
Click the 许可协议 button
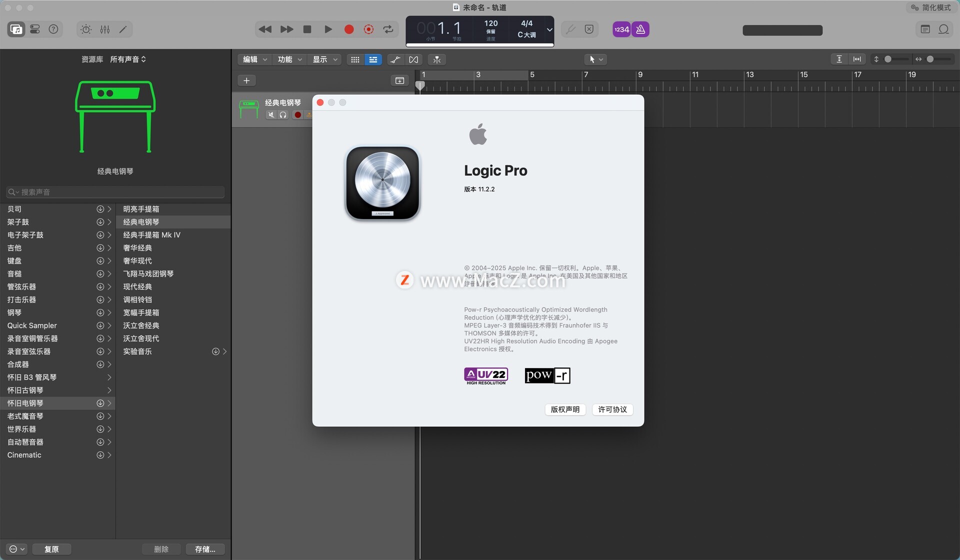tap(612, 409)
